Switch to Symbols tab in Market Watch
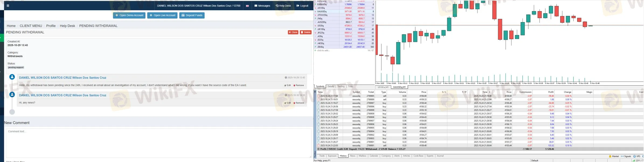This screenshot has height=162, width=644. pos(320,87)
